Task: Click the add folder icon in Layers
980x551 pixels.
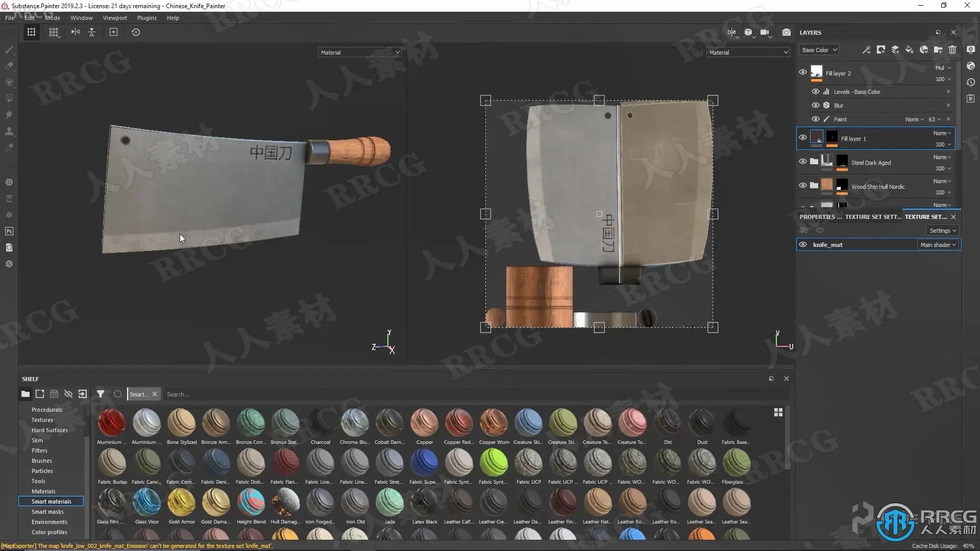Action: pos(938,49)
